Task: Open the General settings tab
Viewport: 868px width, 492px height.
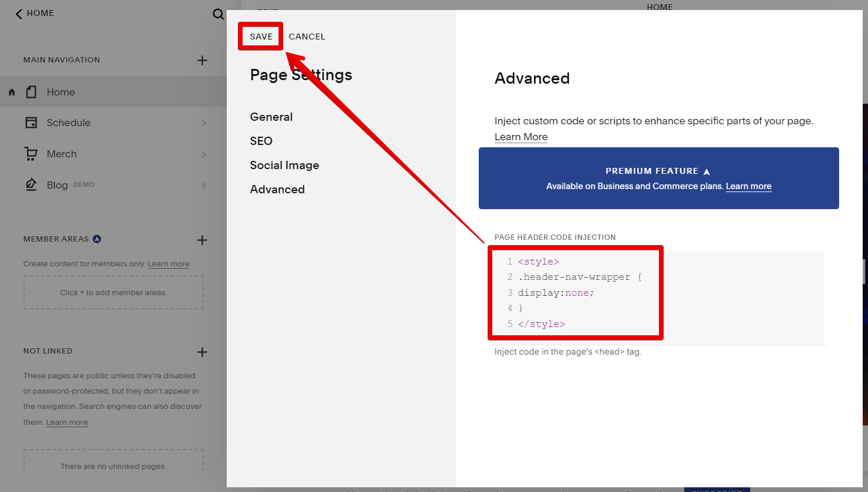Action: 271,117
